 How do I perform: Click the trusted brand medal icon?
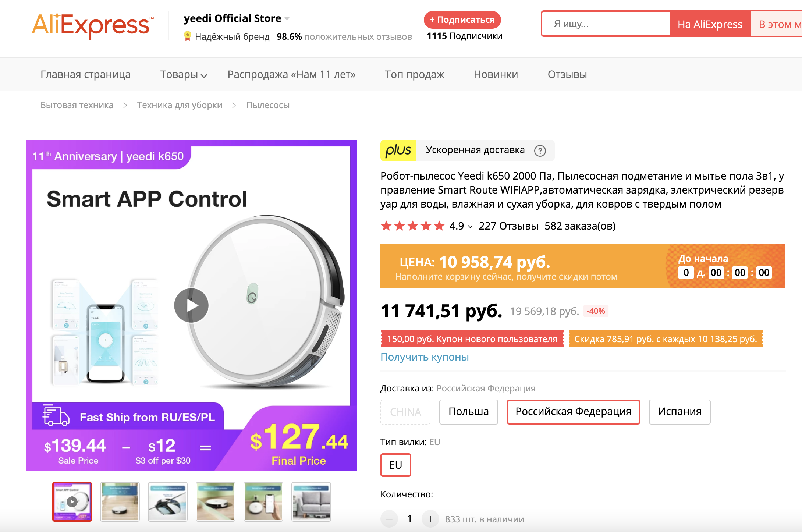188,36
